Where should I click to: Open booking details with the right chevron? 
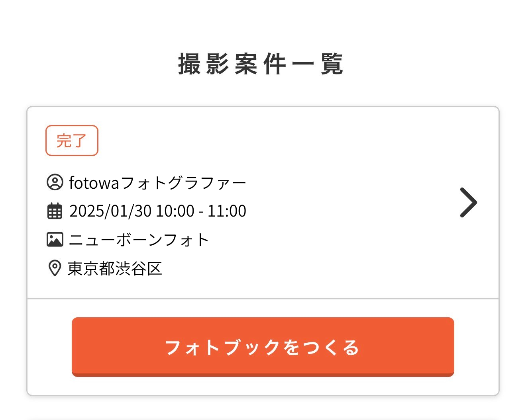click(468, 203)
